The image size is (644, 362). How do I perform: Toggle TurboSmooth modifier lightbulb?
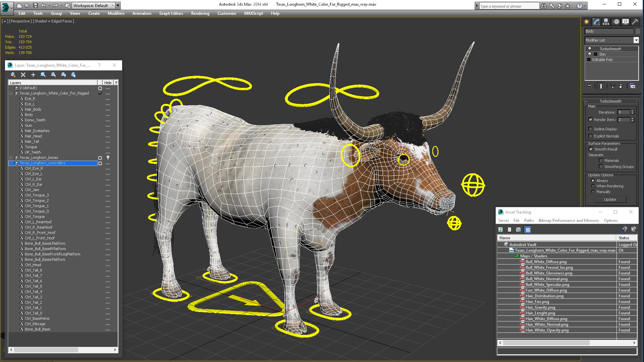coord(590,49)
